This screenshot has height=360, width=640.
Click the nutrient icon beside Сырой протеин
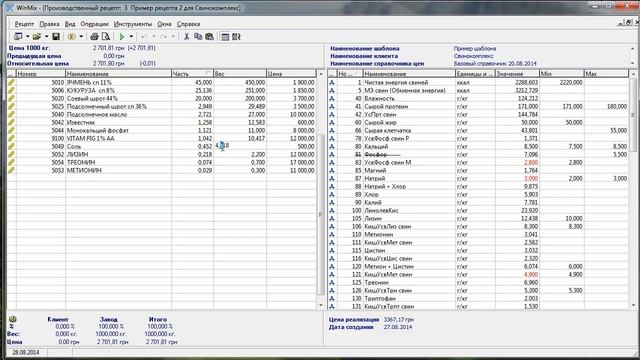click(332, 106)
